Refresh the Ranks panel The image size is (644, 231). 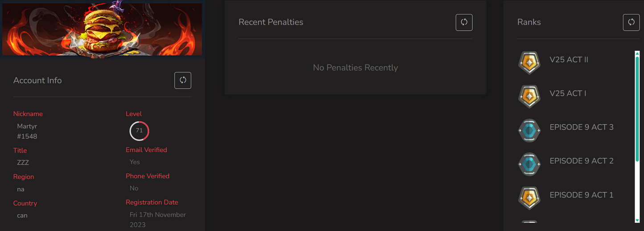(631, 22)
